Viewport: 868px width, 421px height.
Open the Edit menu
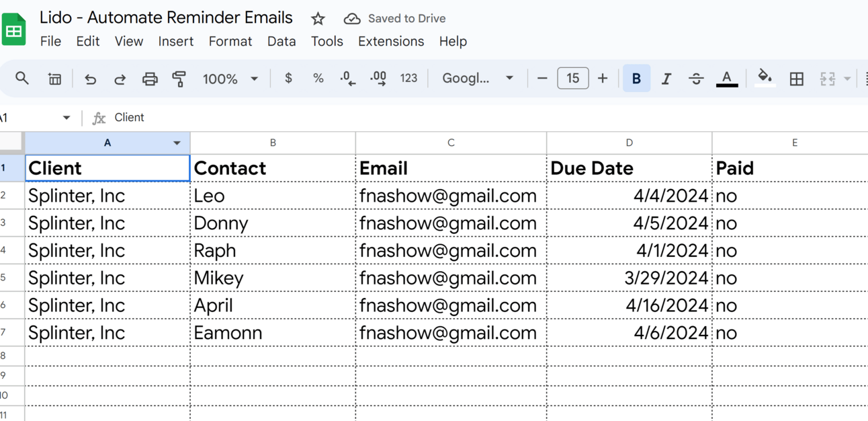point(87,42)
